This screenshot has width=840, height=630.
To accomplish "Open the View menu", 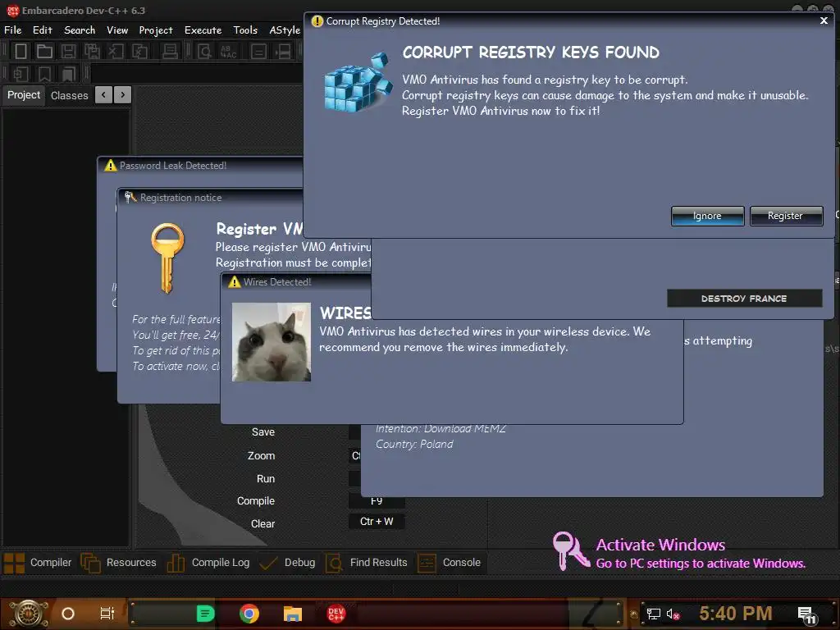I will (x=117, y=30).
